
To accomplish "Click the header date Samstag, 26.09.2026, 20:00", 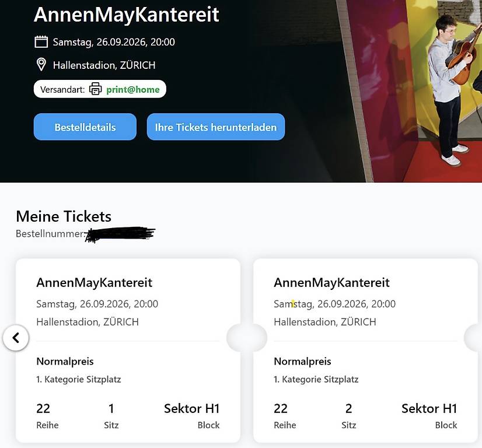I will [114, 42].
